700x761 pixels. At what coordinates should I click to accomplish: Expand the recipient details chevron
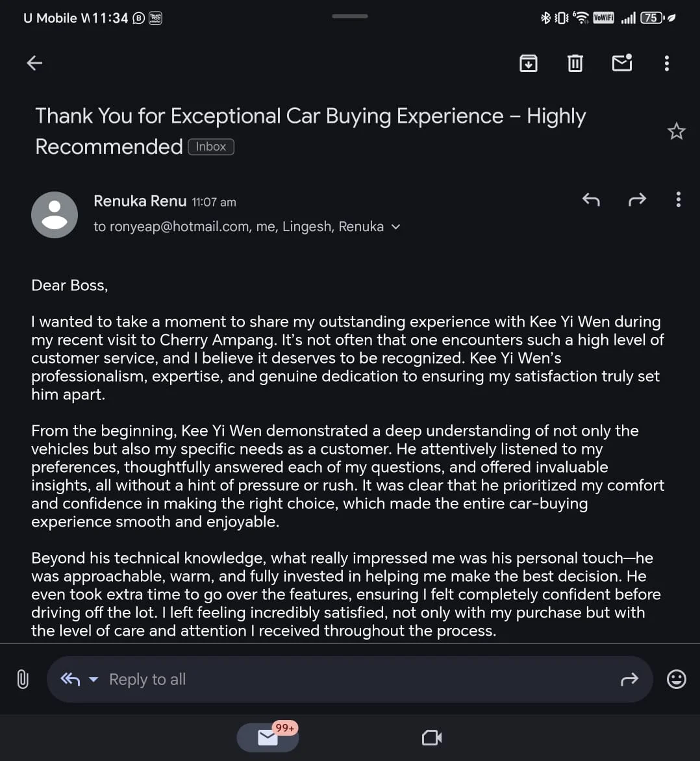(396, 227)
